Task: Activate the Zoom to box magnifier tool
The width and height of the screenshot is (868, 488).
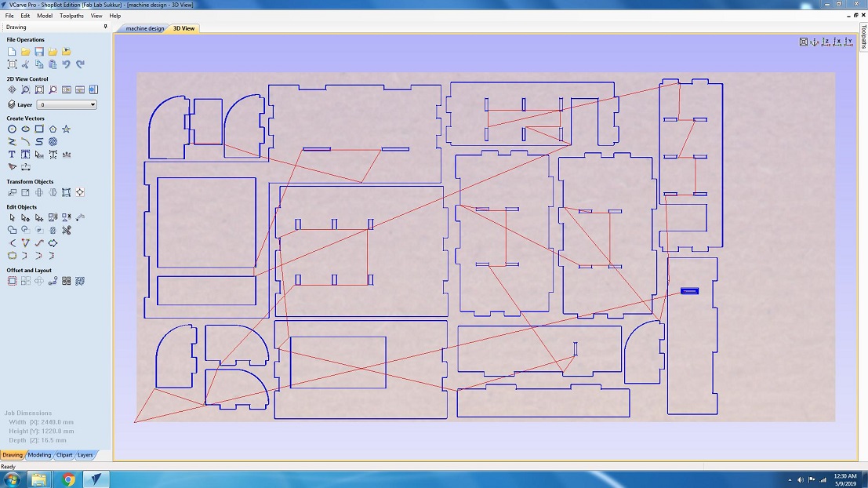Action: (x=25, y=89)
